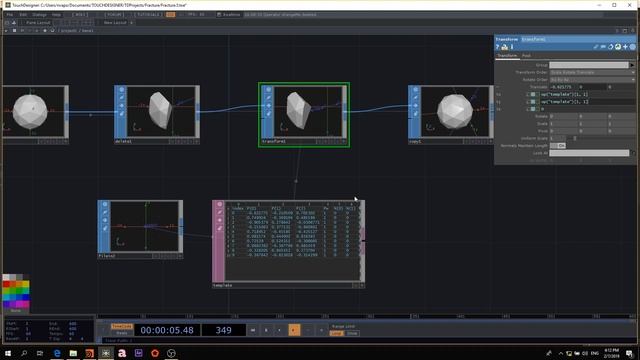Open the Transform Order dropdown
640x360 pixels.
592,72
